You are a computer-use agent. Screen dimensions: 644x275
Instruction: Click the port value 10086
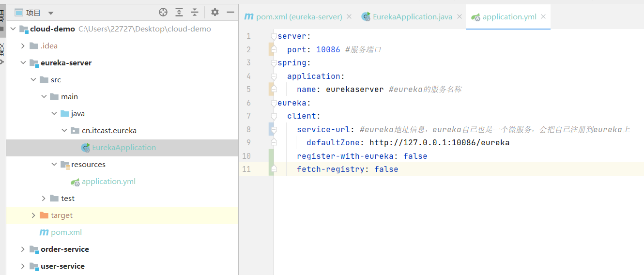(x=328, y=49)
